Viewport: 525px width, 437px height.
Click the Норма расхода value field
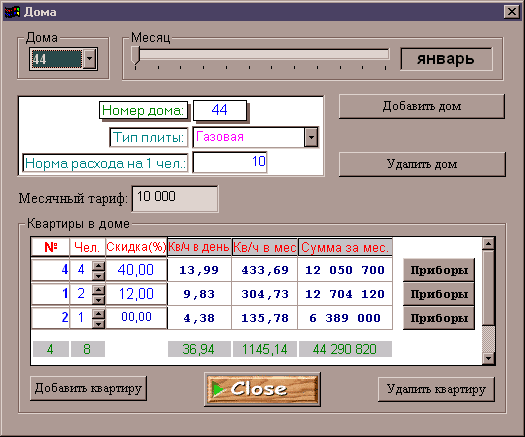coord(230,162)
